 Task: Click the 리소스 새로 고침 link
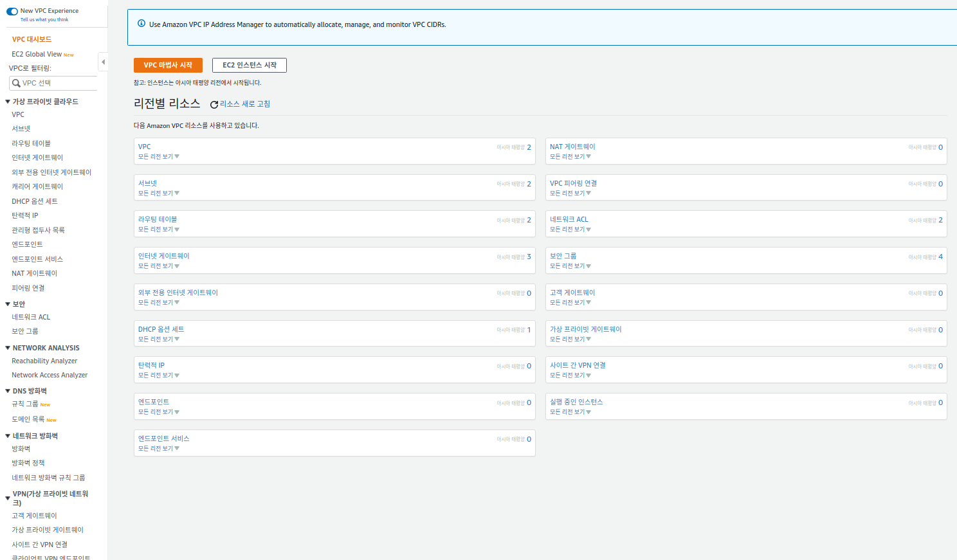pyautogui.click(x=245, y=104)
